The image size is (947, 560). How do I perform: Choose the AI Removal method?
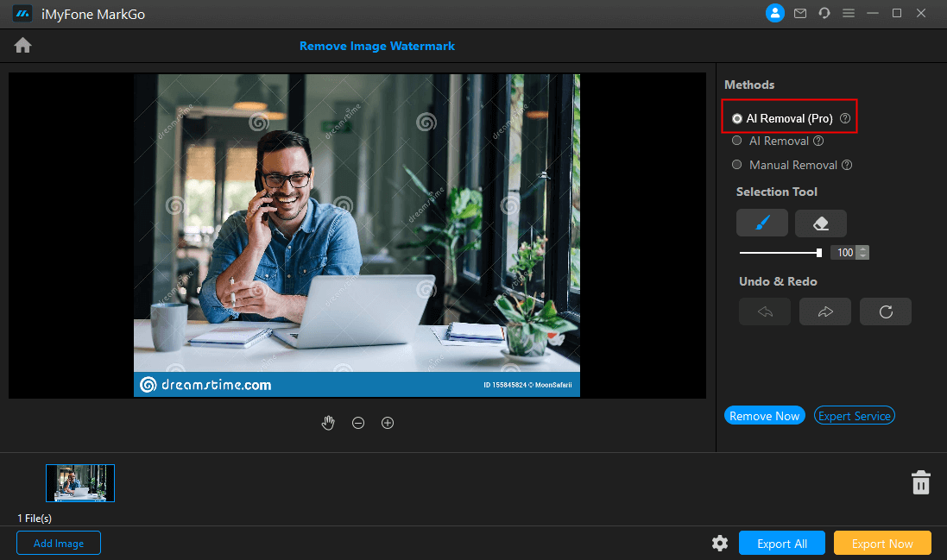737,141
